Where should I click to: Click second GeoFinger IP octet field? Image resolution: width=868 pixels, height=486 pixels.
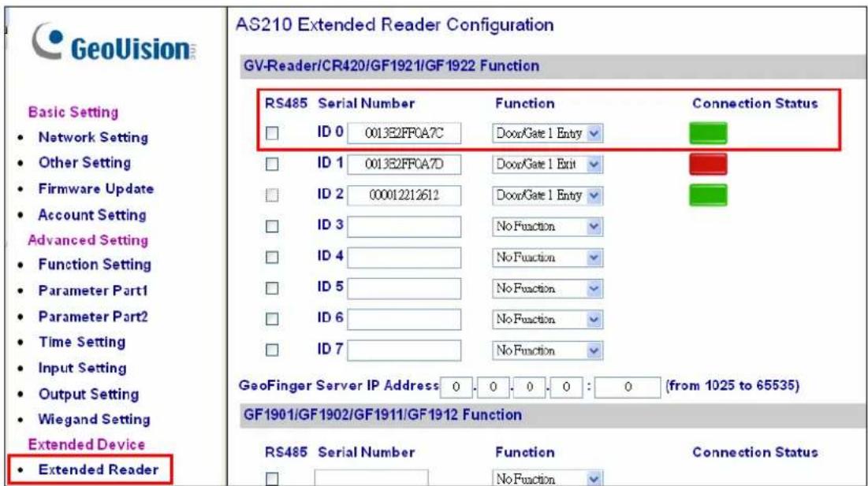(493, 387)
